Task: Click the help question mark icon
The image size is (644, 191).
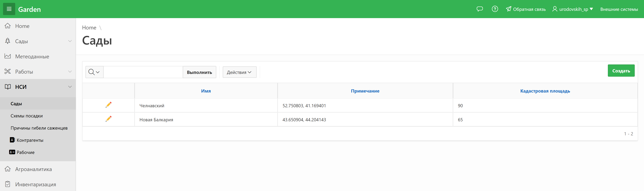Action: pos(495,9)
